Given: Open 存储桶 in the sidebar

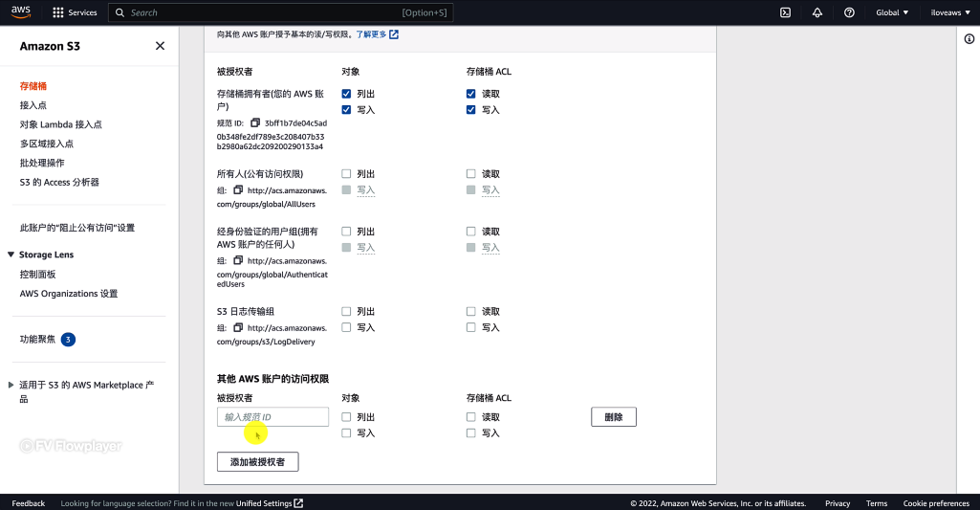Looking at the screenshot, I should click(x=33, y=86).
